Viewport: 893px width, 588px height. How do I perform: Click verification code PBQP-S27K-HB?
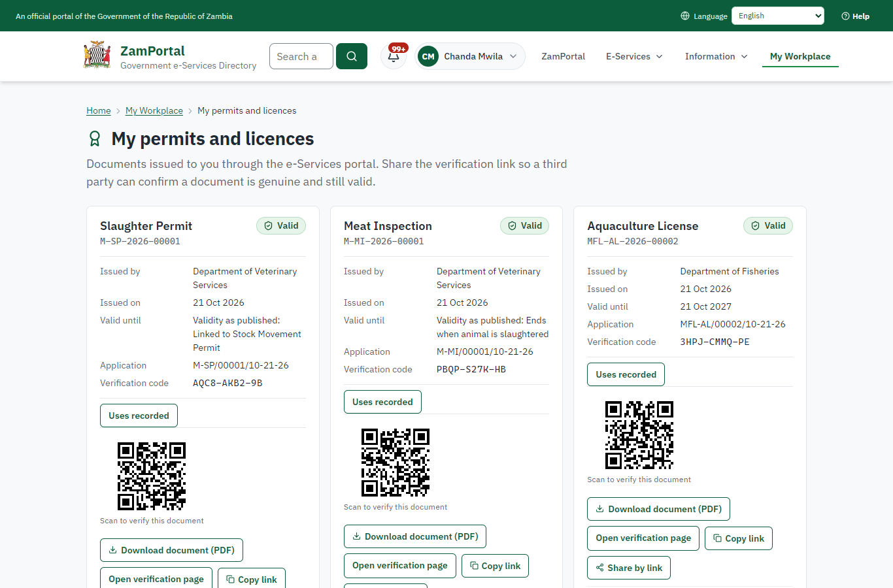click(x=471, y=369)
